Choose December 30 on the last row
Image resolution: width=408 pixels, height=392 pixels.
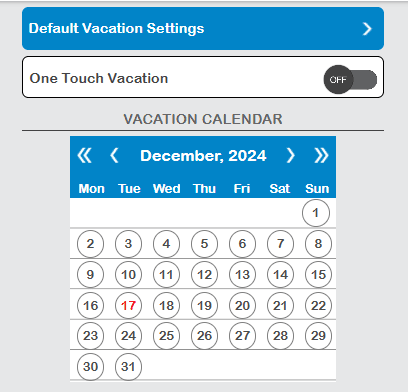tap(90, 367)
